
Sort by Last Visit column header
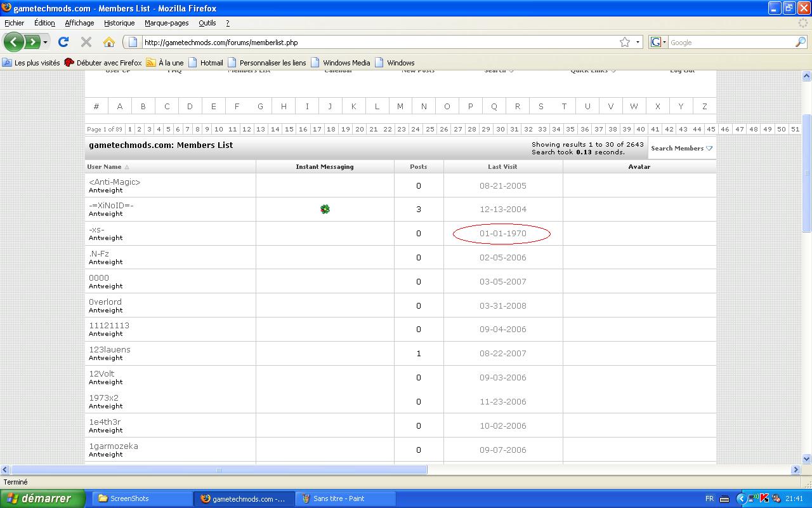point(502,167)
